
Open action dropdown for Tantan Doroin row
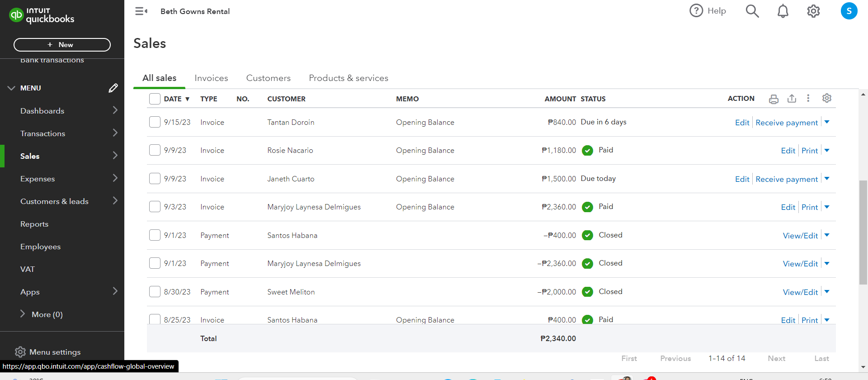pos(827,122)
